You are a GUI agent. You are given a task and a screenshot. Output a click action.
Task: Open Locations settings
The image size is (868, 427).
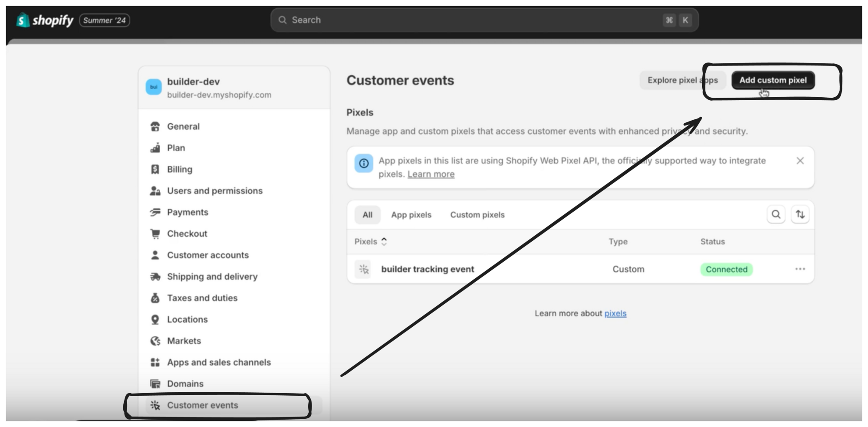tap(187, 319)
